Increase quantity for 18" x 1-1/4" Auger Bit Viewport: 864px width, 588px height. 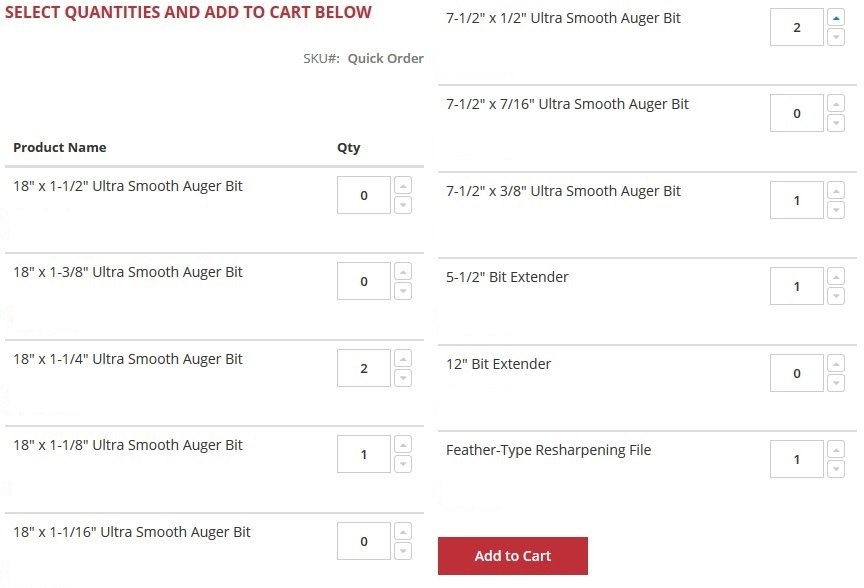point(403,358)
